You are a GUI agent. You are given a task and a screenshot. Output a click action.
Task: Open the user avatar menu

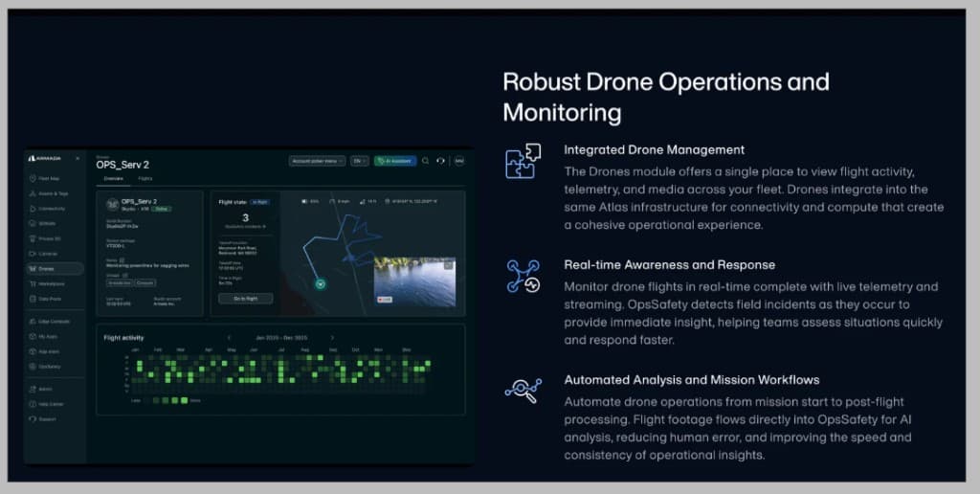coord(459,161)
